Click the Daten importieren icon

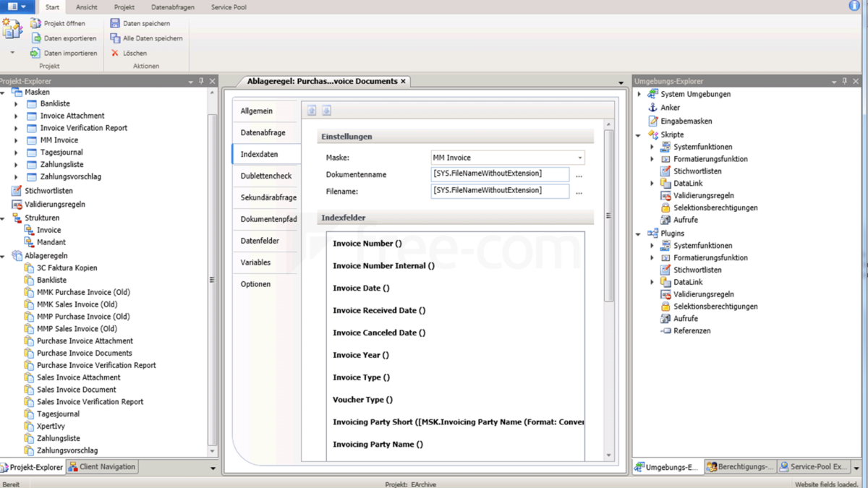[34, 52]
